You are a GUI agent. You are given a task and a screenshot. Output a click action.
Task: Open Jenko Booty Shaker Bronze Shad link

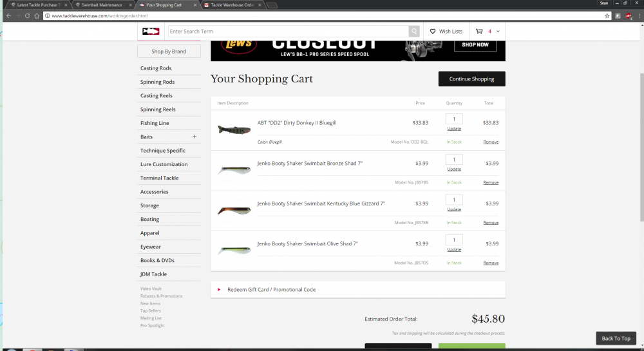point(310,164)
